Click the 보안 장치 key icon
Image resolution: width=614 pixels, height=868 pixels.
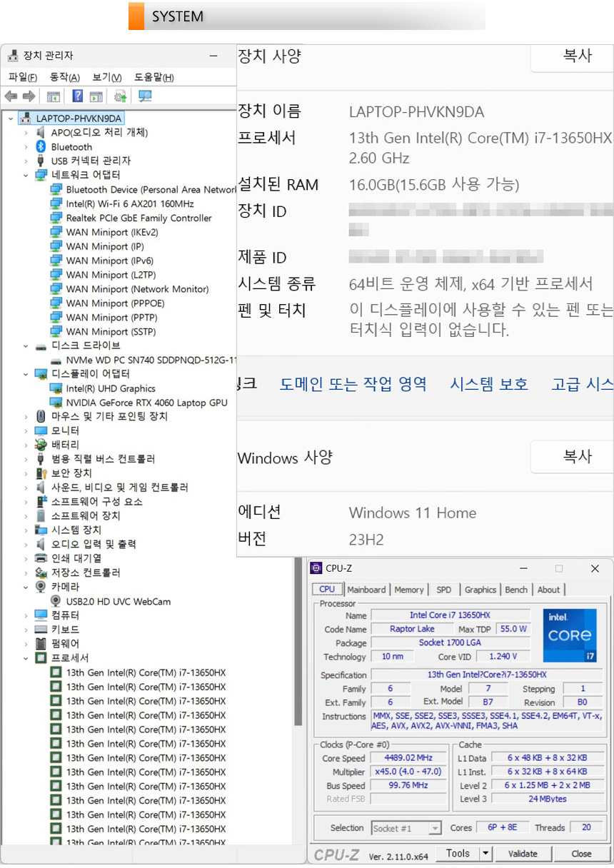[x=41, y=473]
